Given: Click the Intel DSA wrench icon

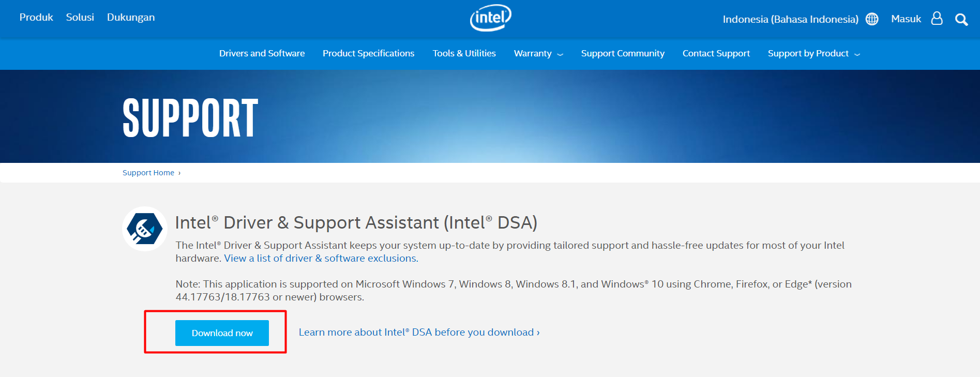Looking at the screenshot, I should point(145,229).
